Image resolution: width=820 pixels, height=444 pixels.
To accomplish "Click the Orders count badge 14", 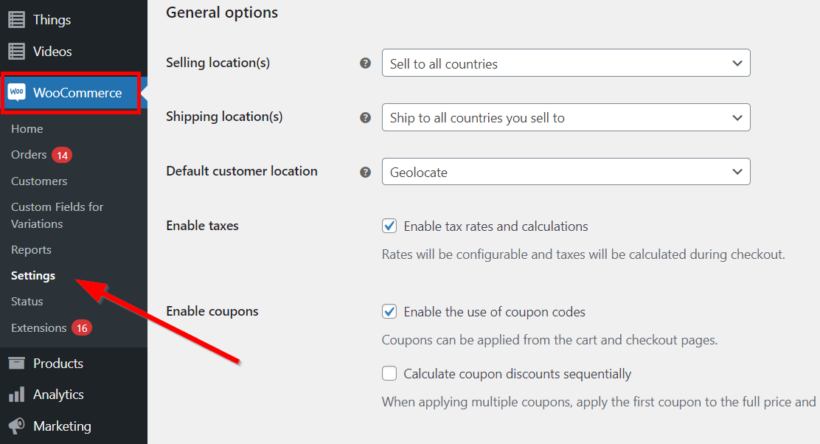I will (x=62, y=155).
